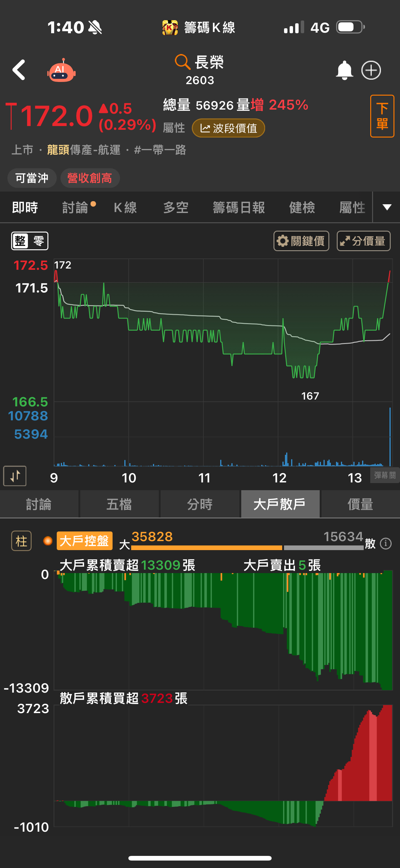Tap the 籌碼K線 app logo icon
400x868 pixels.
[170, 28]
